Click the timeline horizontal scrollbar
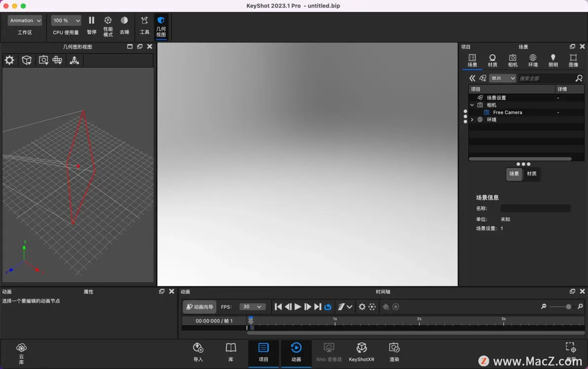The width and height of the screenshot is (588, 369). pyautogui.click(x=415, y=333)
